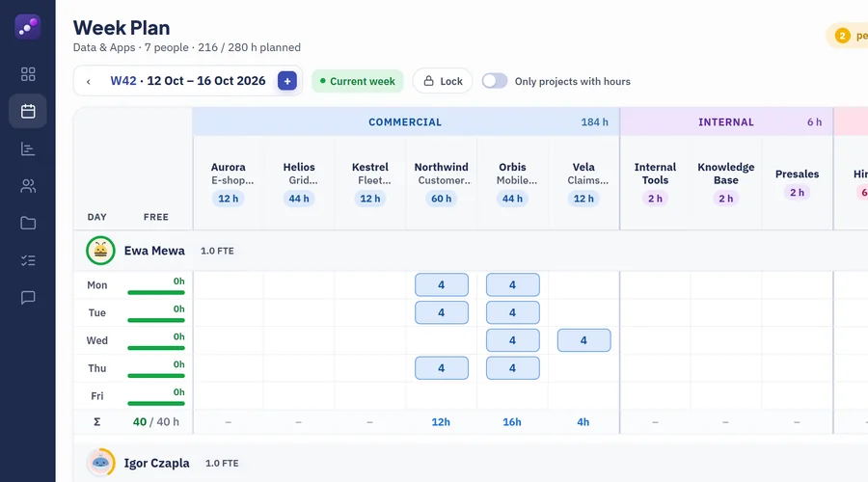Click the 184 h commercial total
The image size is (868, 482).
click(x=594, y=122)
